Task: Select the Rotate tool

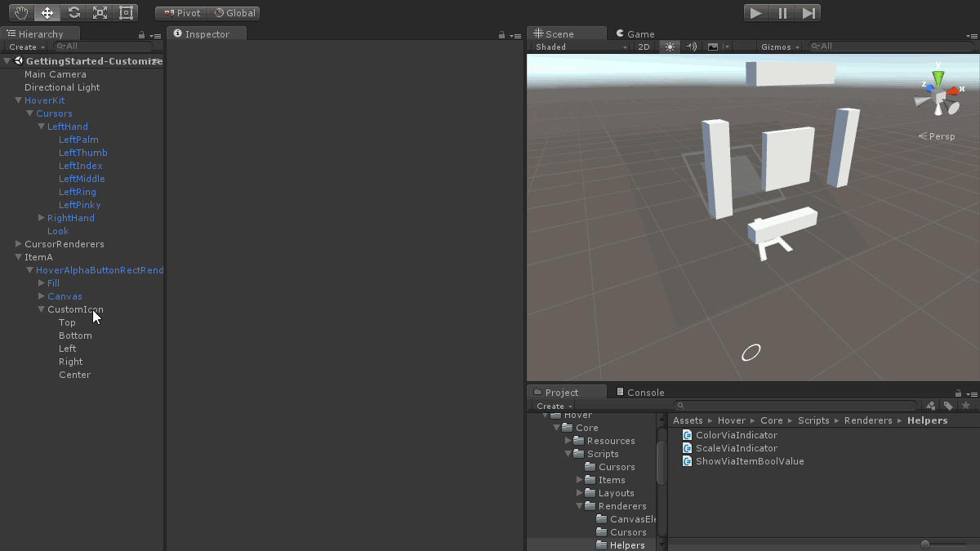Action: pos(73,13)
